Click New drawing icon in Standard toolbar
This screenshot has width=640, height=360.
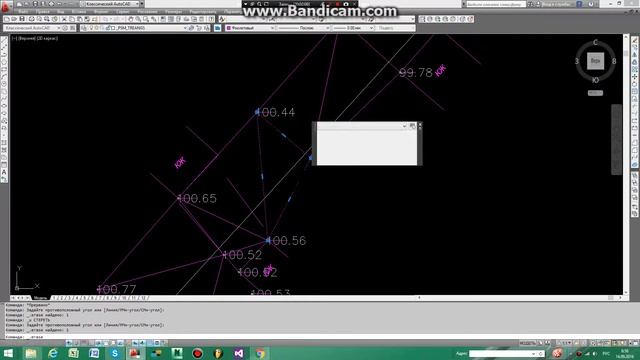click(x=7, y=19)
